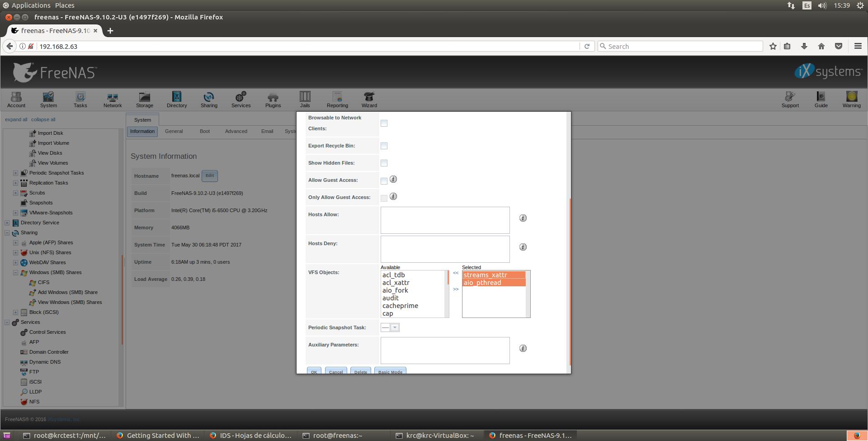Click the OK button in dialog

314,371
